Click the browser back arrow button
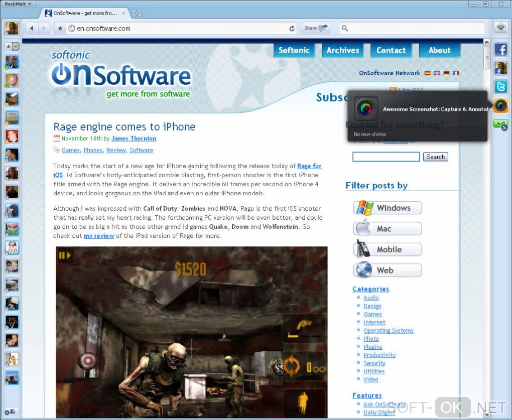 [x=32, y=29]
